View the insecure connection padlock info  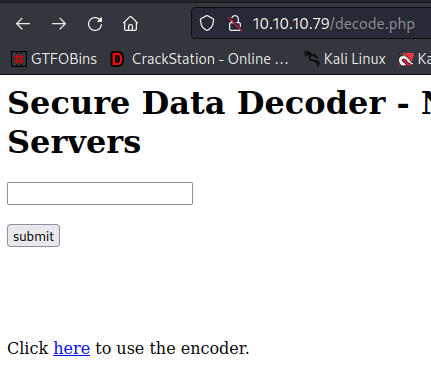click(235, 24)
